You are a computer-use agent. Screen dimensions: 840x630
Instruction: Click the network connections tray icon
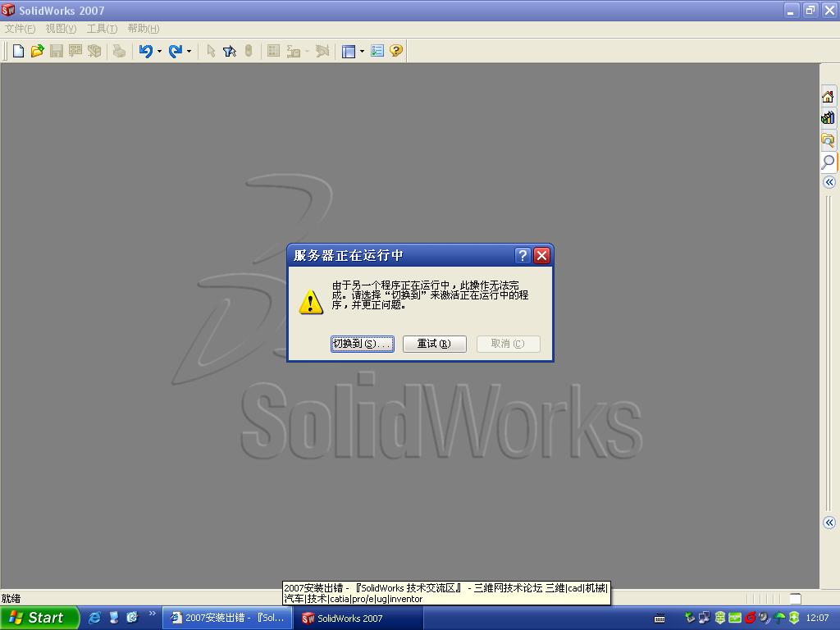(704, 618)
